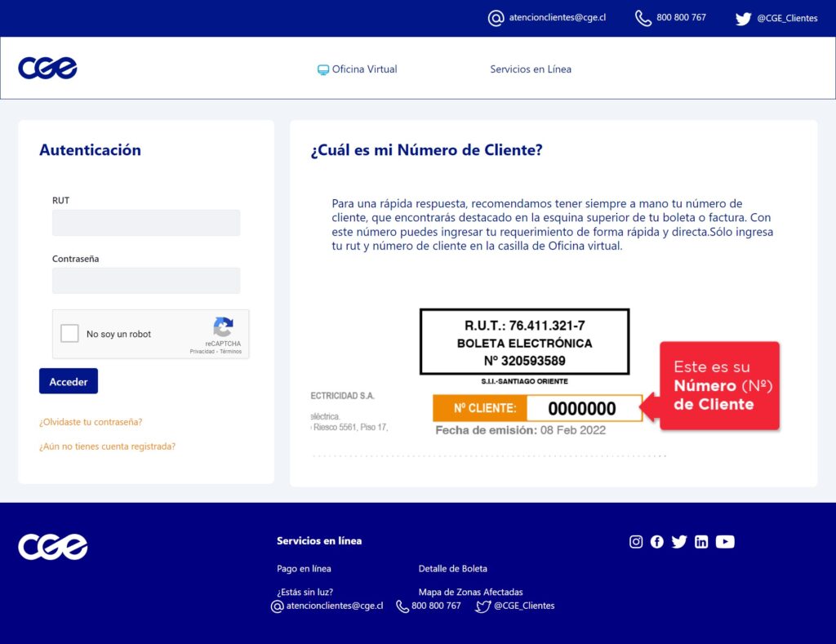
Task: Open "Detalle de Boleta" footer link
Action: point(452,569)
